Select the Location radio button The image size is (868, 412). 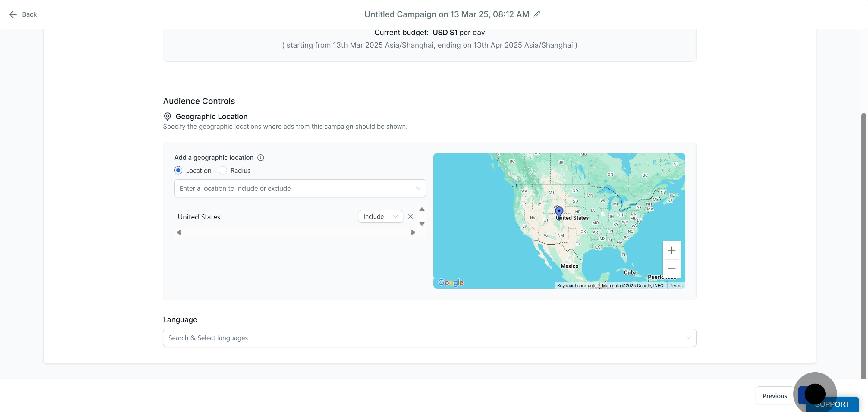(x=178, y=171)
